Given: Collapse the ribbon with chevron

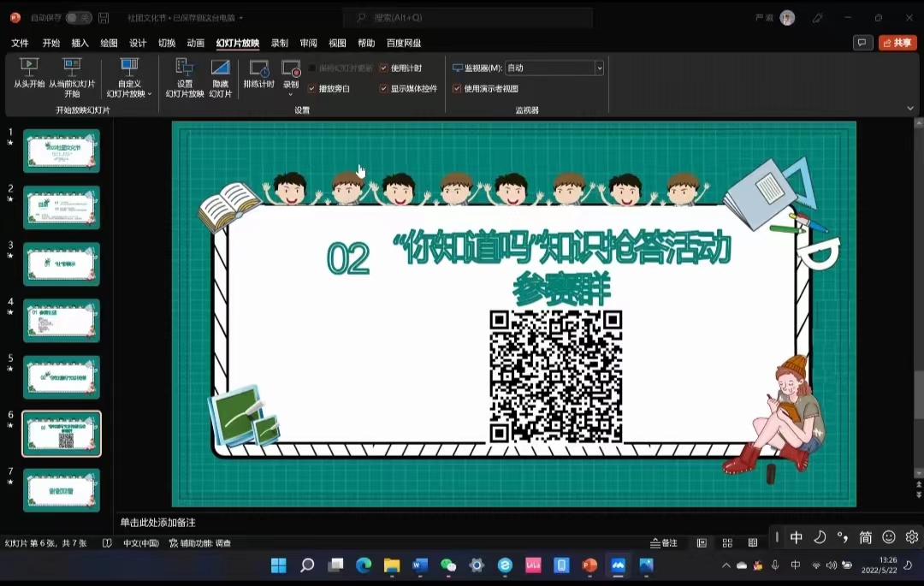Looking at the screenshot, I should (909, 109).
